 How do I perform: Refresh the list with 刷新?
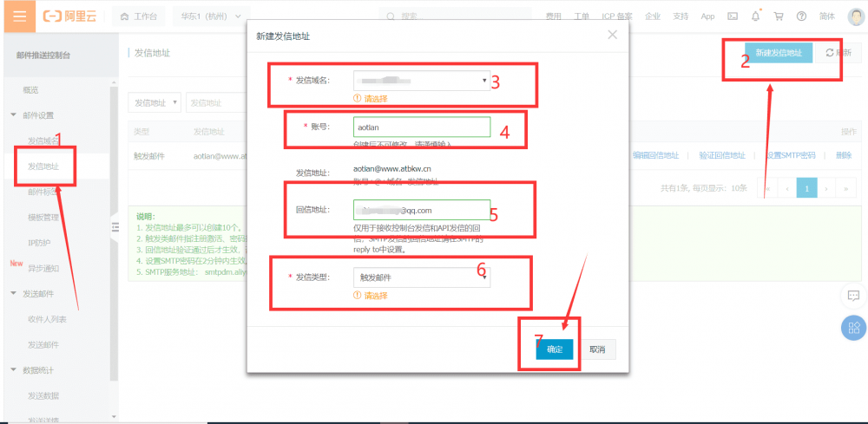coord(838,53)
